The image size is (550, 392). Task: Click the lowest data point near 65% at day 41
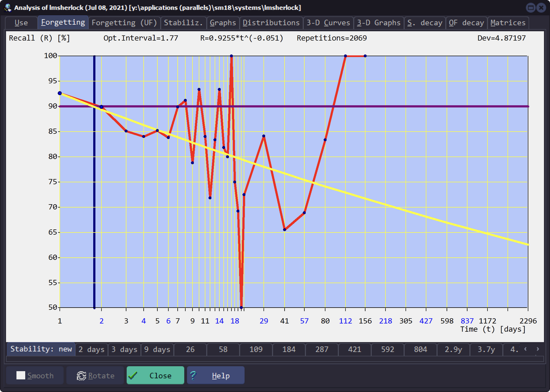pos(285,230)
